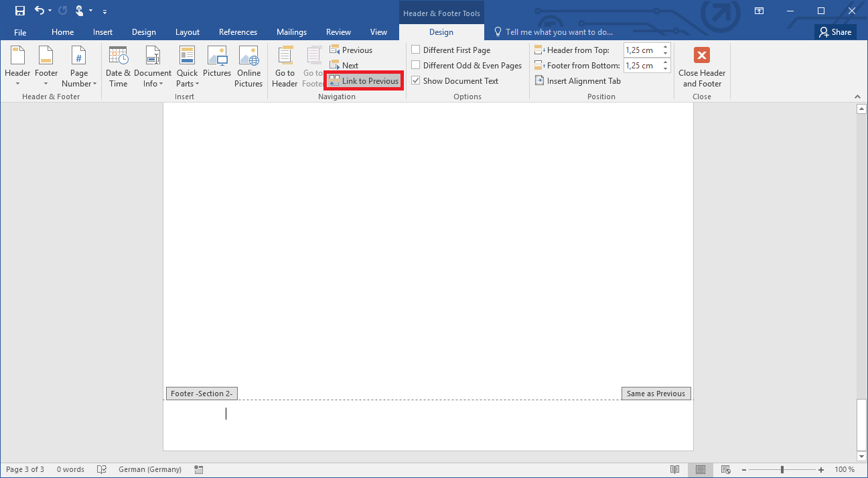Switch to the Insert ribbon tab

click(102, 32)
